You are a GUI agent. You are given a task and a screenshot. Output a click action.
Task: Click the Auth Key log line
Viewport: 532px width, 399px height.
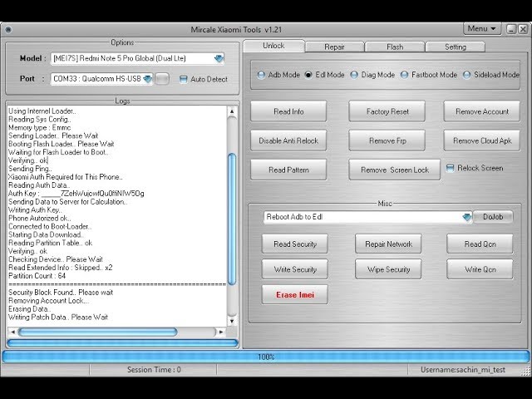point(76,194)
